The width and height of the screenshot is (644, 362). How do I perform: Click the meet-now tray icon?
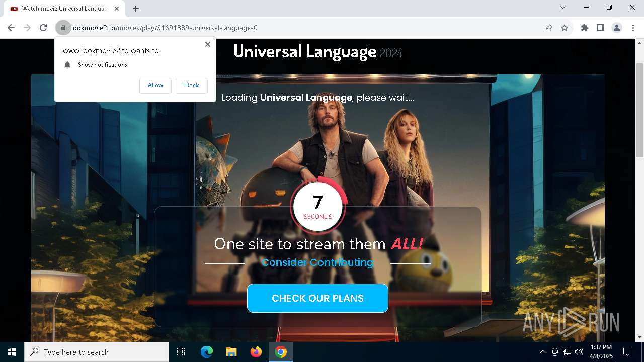pyautogui.click(x=555, y=352)
